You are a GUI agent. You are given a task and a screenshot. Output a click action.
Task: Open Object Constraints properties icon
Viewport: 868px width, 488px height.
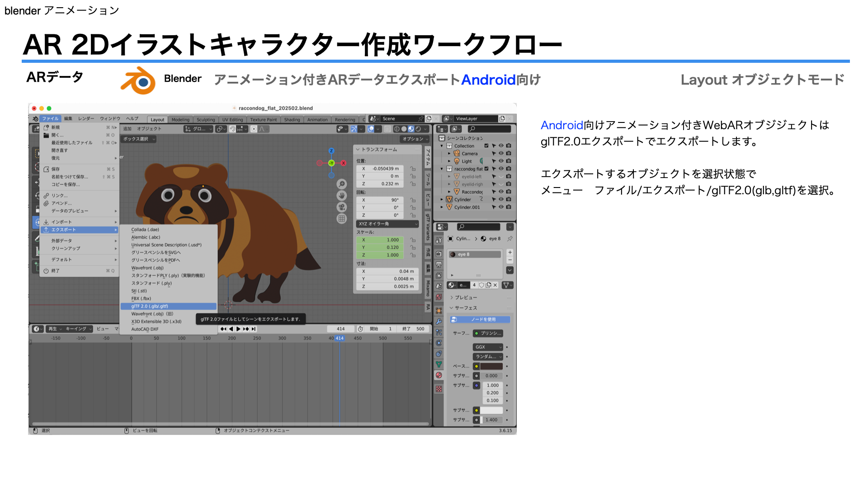point(439,354)
